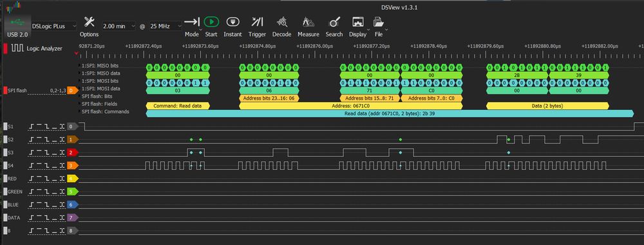Set either-edge trigger on RED channel
The width and height of the screenshot is (644, 245).
62,179
